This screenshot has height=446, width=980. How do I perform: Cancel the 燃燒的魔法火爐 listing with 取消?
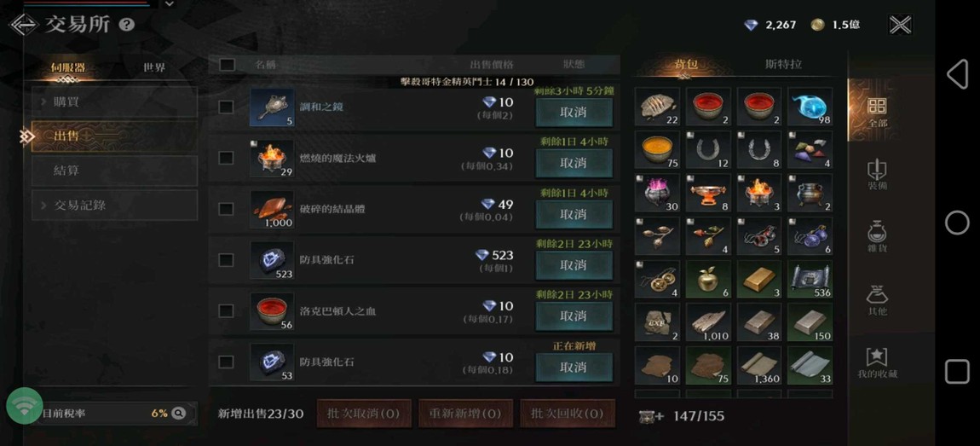pos(574,163)
